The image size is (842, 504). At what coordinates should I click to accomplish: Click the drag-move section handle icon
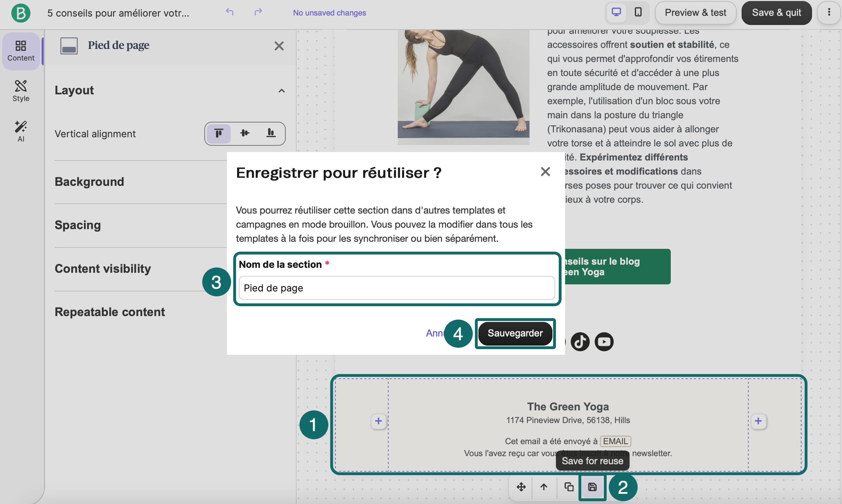[x=521, y=487]
